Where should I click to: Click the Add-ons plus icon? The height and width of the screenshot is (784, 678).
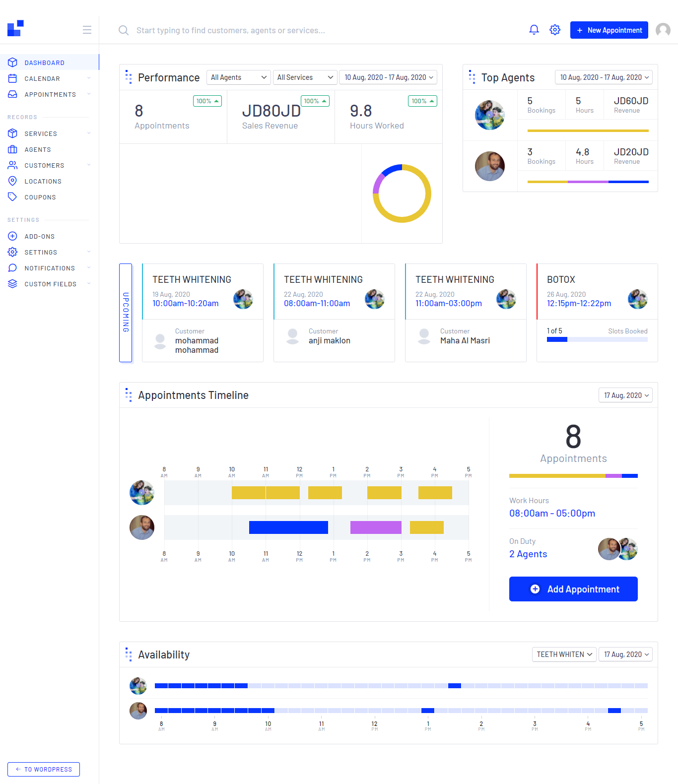pyautogui.click(x=13, y=236)
